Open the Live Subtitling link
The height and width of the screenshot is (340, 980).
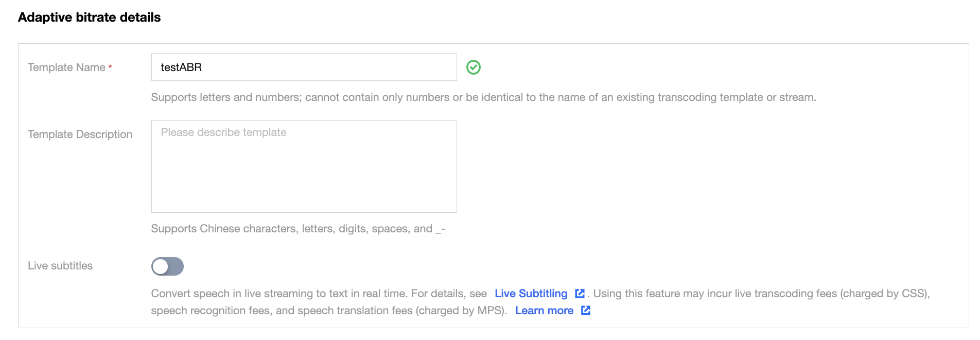click(x=531, y=294)
